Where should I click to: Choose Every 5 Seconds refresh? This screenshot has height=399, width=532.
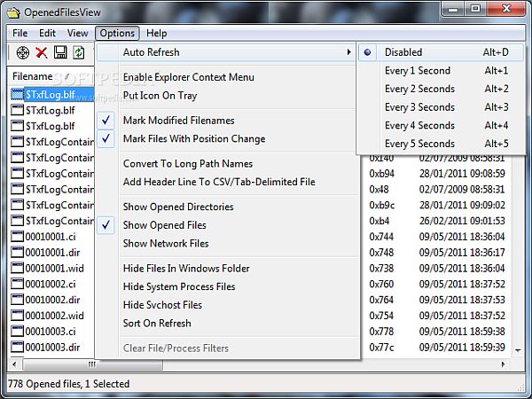[441, 144]
